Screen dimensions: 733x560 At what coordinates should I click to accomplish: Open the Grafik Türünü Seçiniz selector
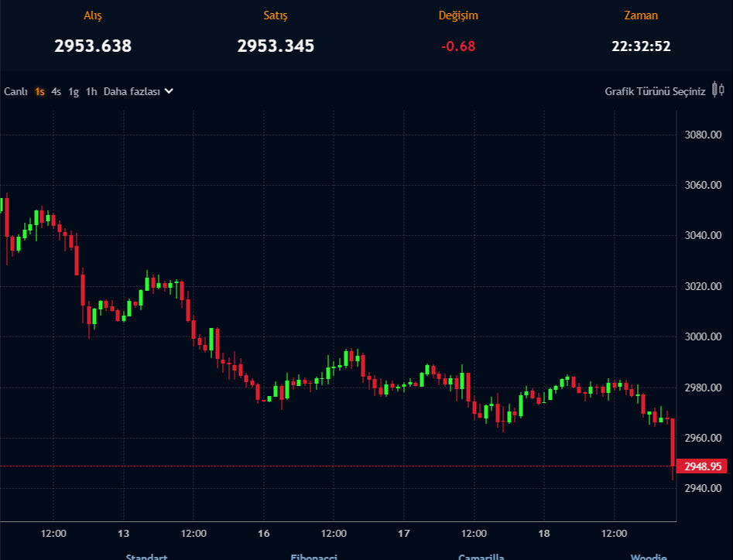pyautogui.click(x=654, y=90)
